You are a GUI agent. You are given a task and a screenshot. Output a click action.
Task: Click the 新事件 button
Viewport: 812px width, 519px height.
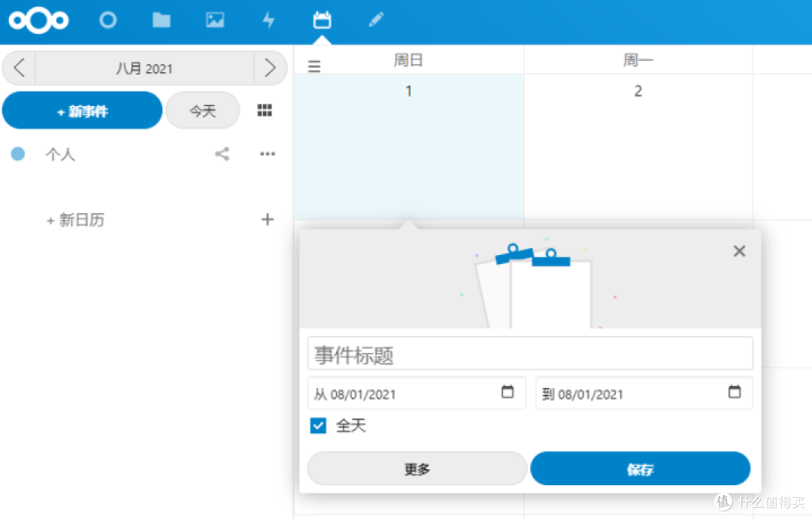(82, 110)
